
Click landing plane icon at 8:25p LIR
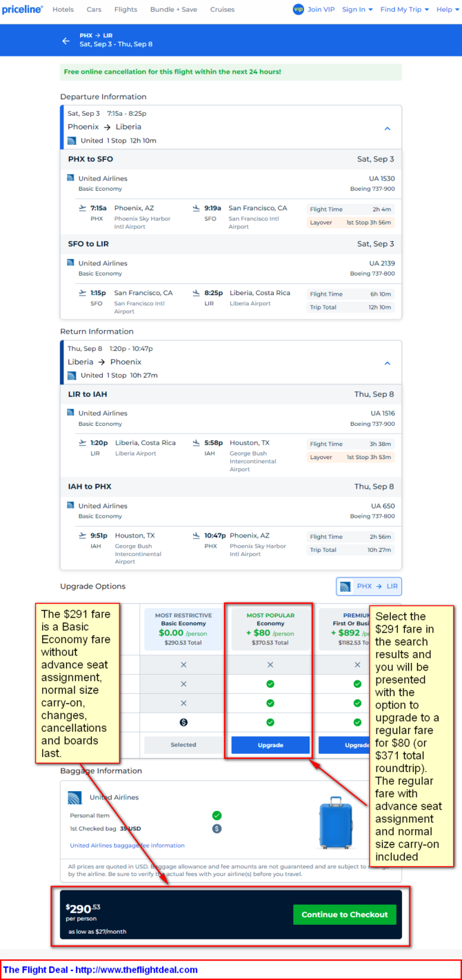point(197,293)
